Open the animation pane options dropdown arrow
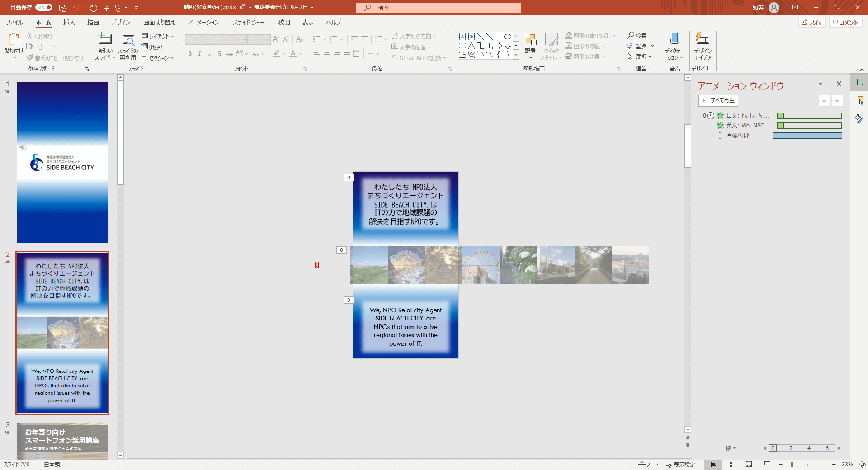Image resolution: width=868 pixels, height=470 pixels. click(x=820, y=84)
